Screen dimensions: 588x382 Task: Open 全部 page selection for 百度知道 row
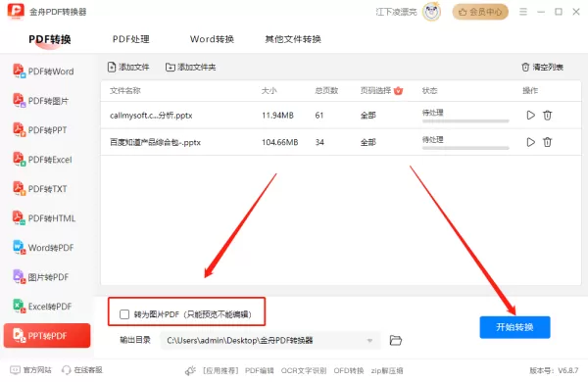click(367, 142)
